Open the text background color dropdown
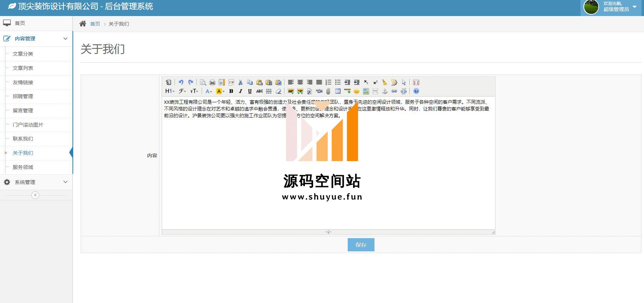Screen dimensions: 644x303 pos(220,91)
